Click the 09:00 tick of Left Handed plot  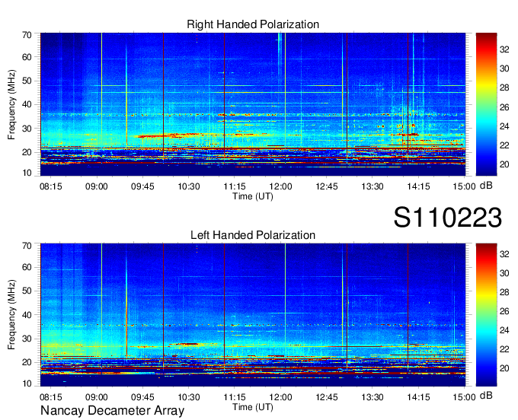point(97,397)
